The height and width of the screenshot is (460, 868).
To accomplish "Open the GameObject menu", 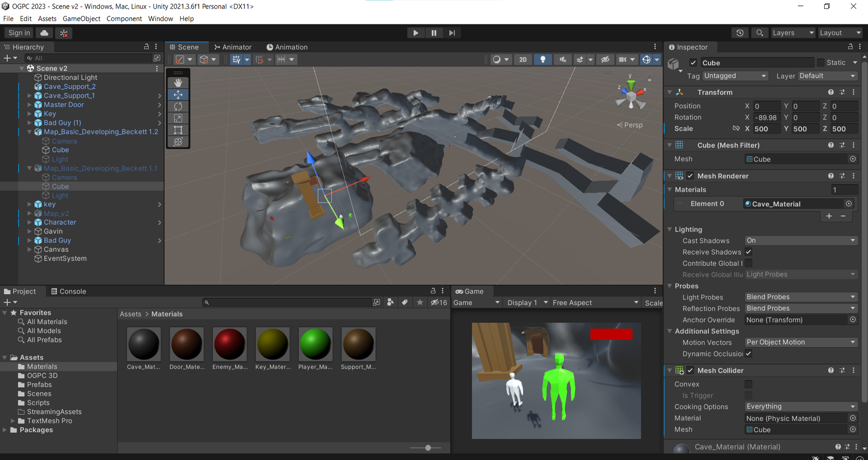I will pyautogui.click(x=81, y=19).
